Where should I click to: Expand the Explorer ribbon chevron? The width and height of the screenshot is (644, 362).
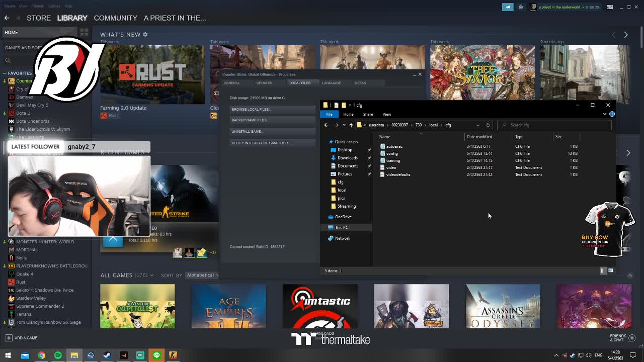[605, 114]
